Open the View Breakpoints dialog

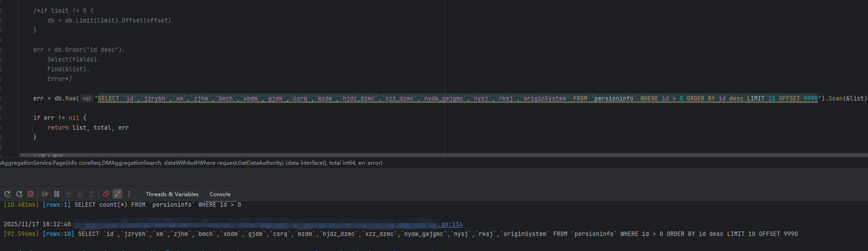106,194
